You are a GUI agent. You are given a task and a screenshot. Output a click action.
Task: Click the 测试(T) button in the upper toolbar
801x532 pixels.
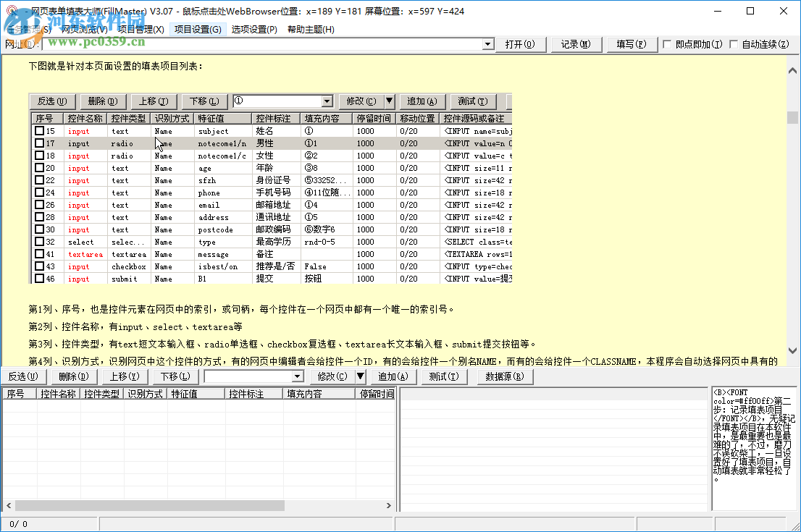[x=473, y=101]
